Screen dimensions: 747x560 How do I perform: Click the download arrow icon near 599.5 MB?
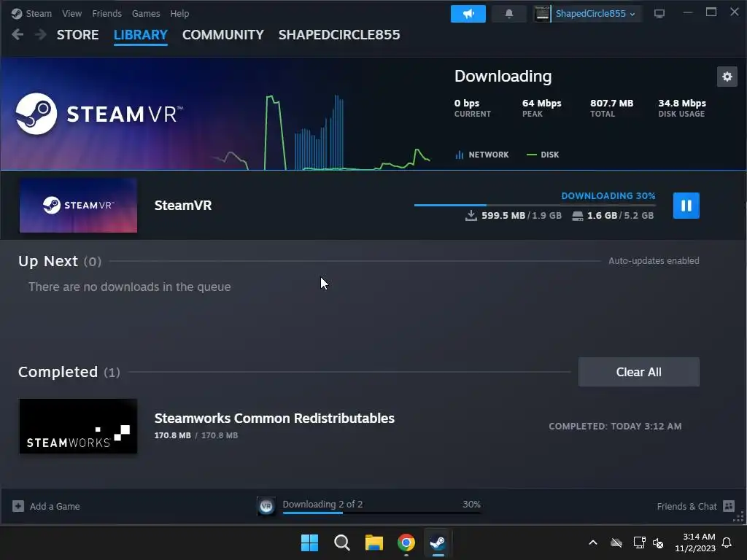pyautogui.click(x=471, y=216)
